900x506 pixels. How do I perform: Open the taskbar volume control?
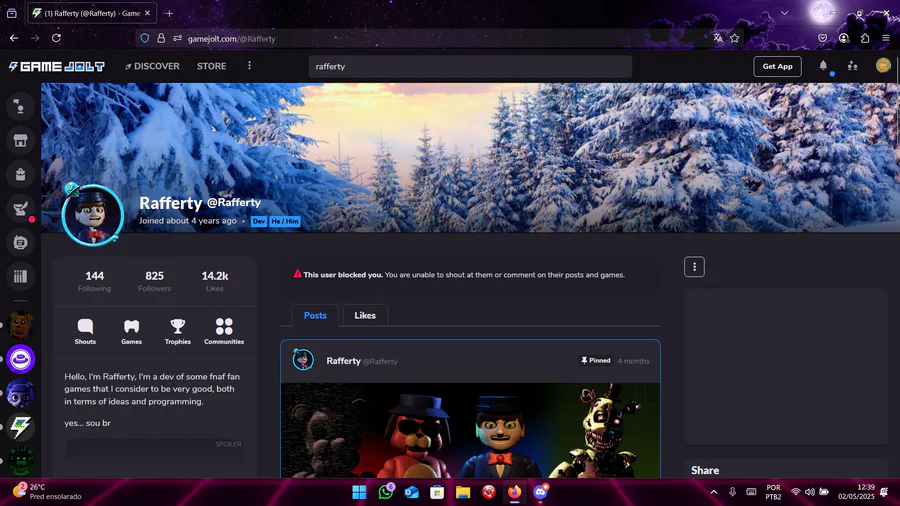(x=810, y=492)
